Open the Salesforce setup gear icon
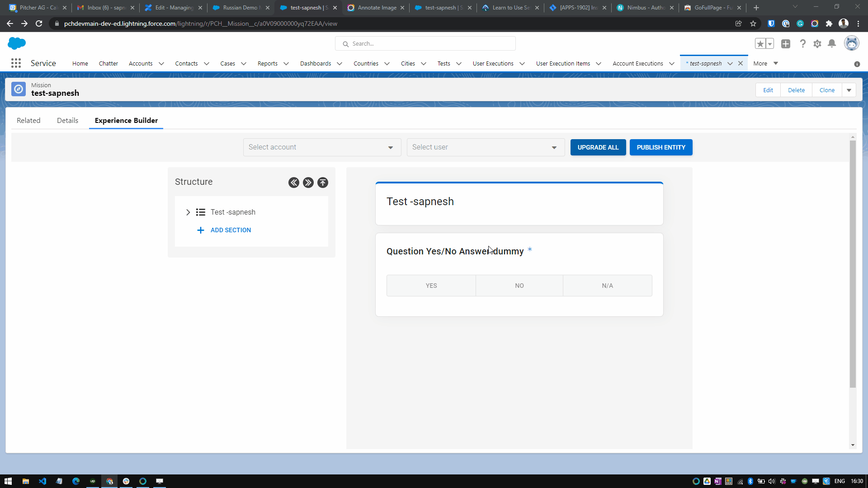868x488 pixels. [817, 44]
